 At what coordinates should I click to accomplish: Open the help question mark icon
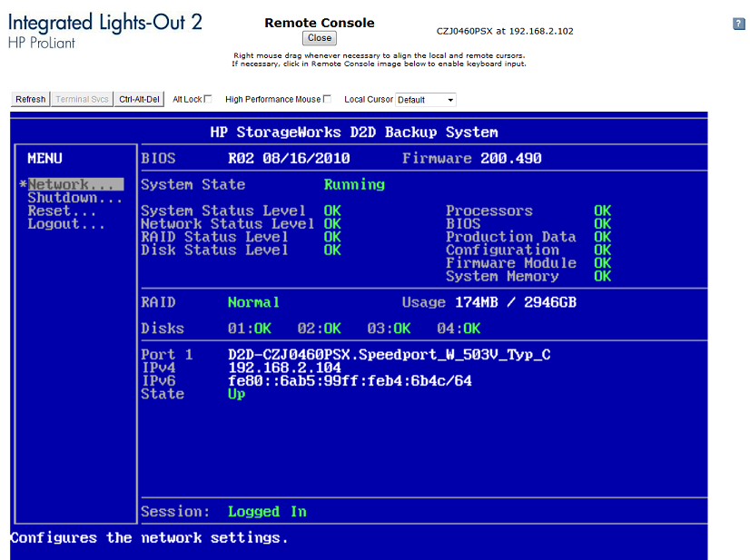click(x=738, y=24)
